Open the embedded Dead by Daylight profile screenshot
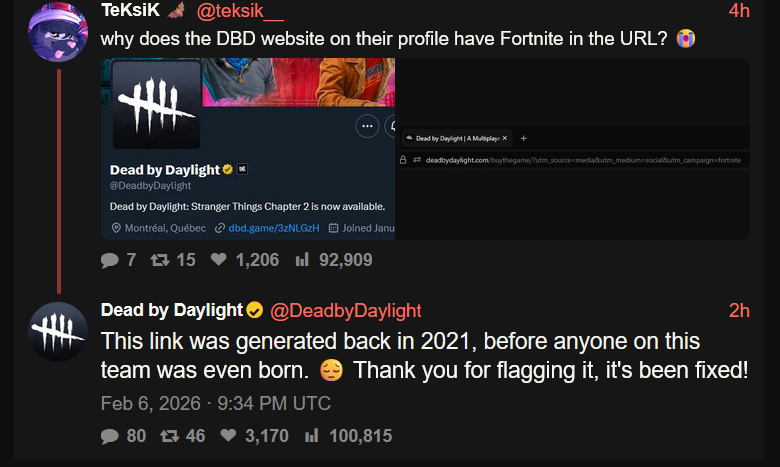 coord(248,149)
